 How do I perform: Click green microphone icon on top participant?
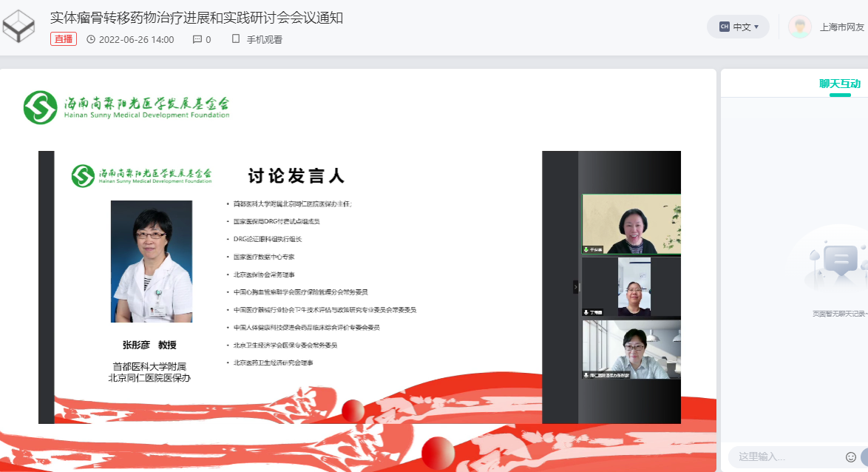point(586,250)
